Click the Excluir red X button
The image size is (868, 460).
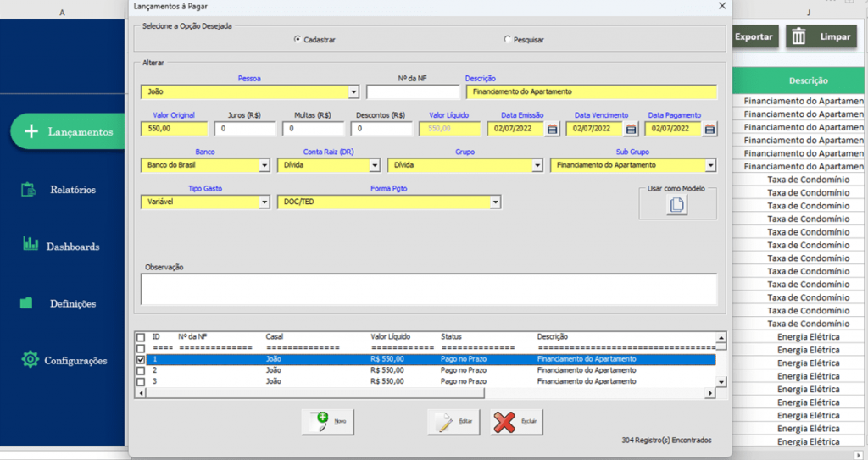(516, 422)
